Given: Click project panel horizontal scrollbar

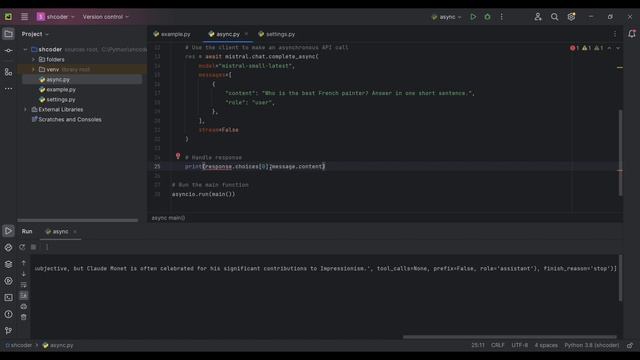Looking at the screenshot, I should pyautogui.click(x=78, y=220).
